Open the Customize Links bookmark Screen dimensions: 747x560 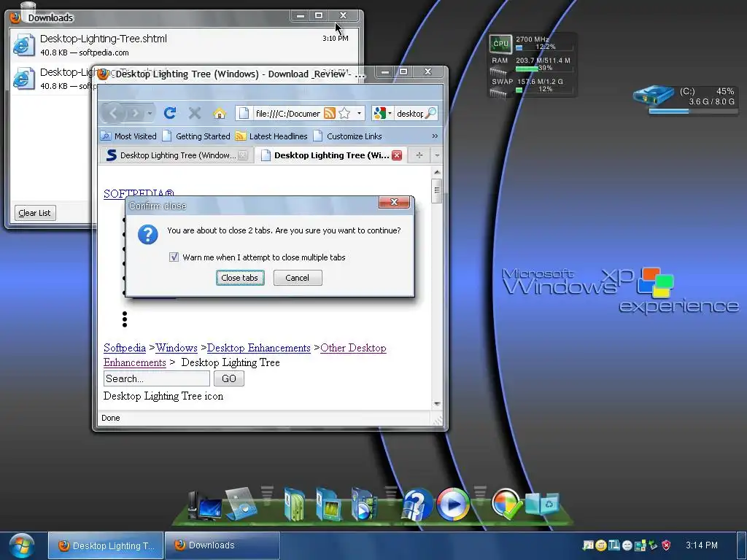tap(347, 136)
